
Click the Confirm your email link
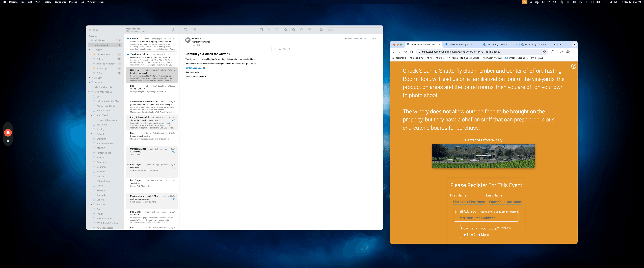click(194, 68)
